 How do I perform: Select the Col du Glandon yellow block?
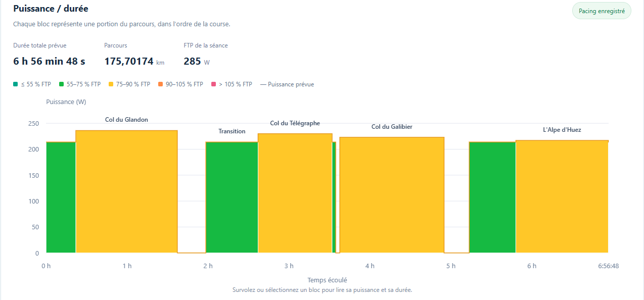pos(126,191)
